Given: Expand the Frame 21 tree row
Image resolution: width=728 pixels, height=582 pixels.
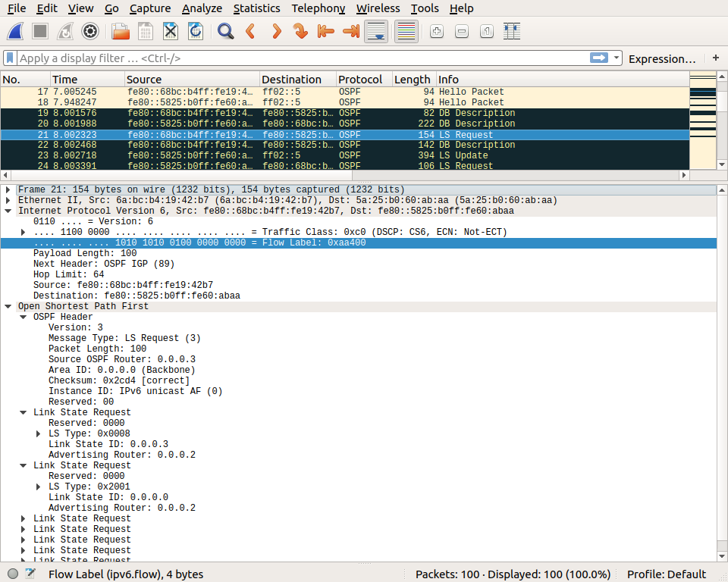Looking at the screenshot, I should (x=8, y=189).
